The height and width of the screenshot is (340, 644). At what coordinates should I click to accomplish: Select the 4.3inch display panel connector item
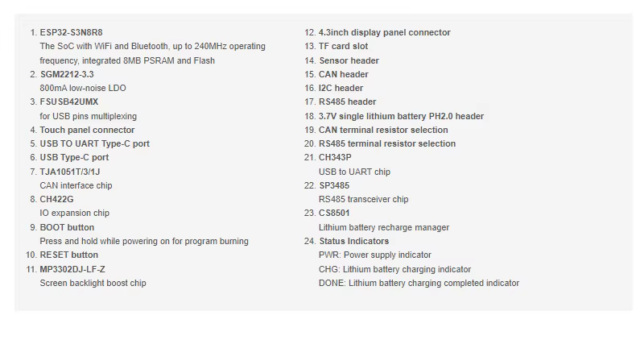(x=384, y=33)
